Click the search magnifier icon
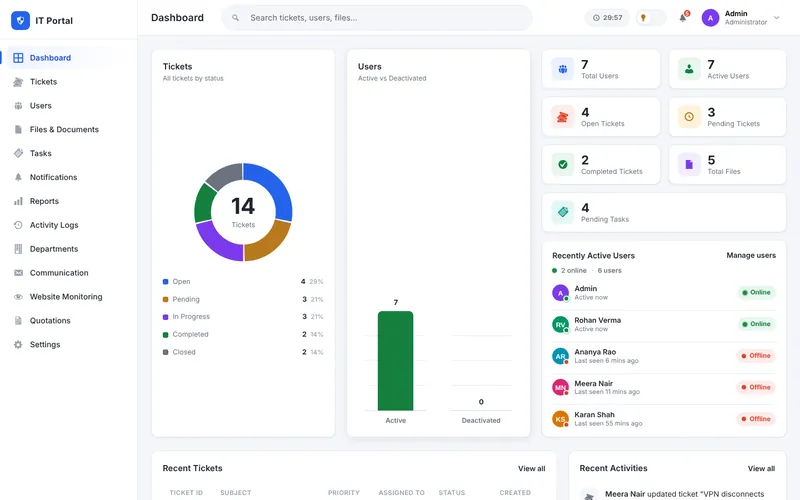The height and width of the screenshot is (500, 800). (235, 18)
